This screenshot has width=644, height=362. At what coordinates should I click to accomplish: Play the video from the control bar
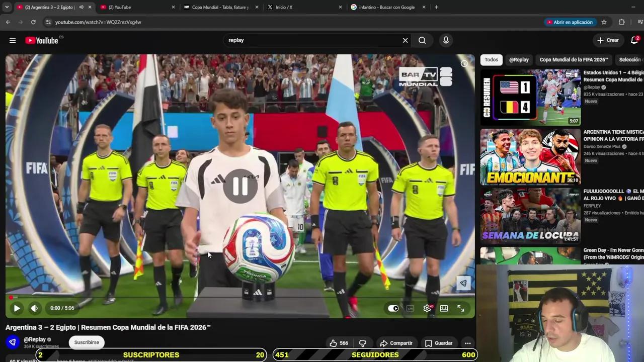(17, 308)
